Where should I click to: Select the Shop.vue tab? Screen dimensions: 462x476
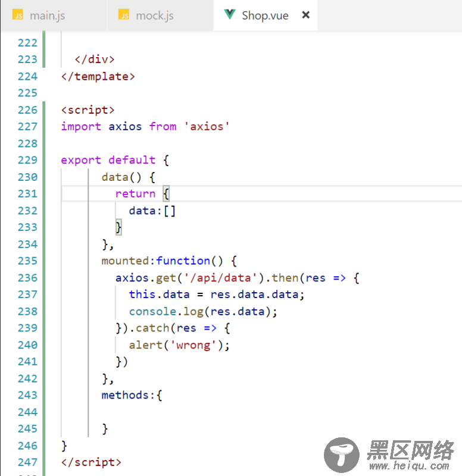pyautogui.click(x=265, y=15)
